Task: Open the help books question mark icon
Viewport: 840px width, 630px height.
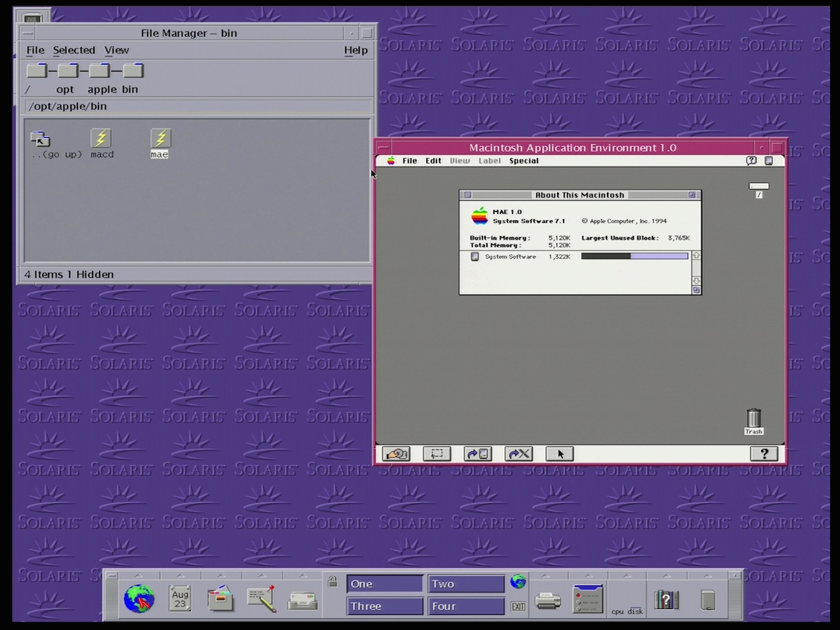Action: (666, 599)
